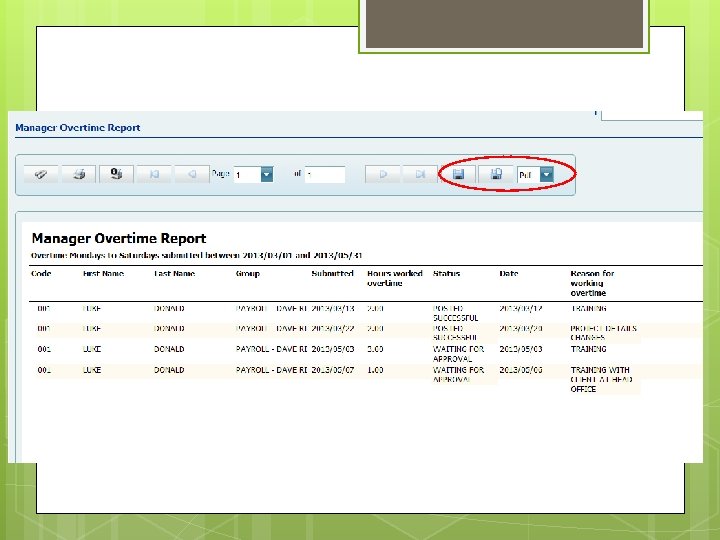Image resolution: width=720 pixels, height=540 pixels.
Task: Click the print setup icon beside the printer
Action: [x=117, y=174]
